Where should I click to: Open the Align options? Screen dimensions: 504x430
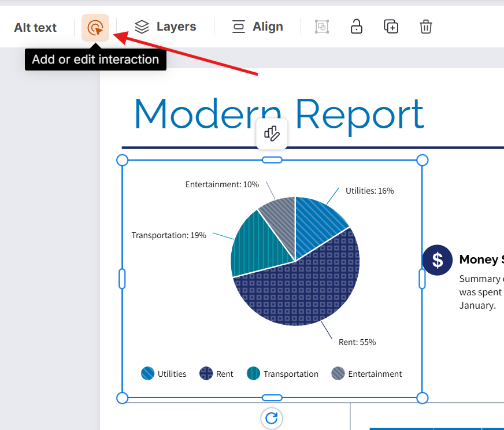coord(257,27)
